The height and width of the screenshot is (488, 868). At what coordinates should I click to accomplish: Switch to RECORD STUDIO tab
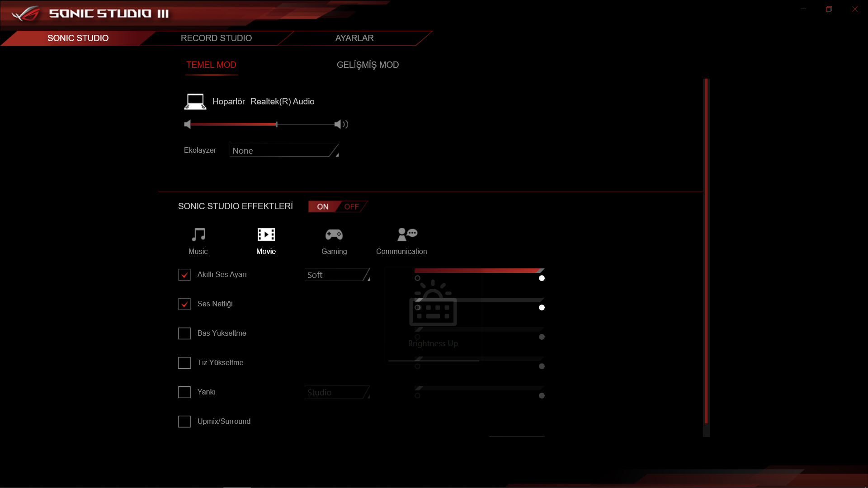(216, 38)
